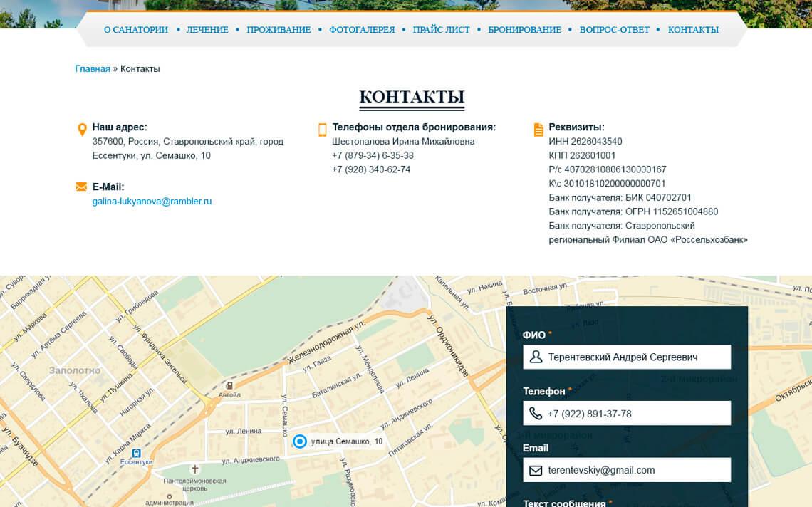Navigate to ВОПРОС-ОТВЕТ page
The width and height of the screenshot is (812, 507).
click(615, 30)
